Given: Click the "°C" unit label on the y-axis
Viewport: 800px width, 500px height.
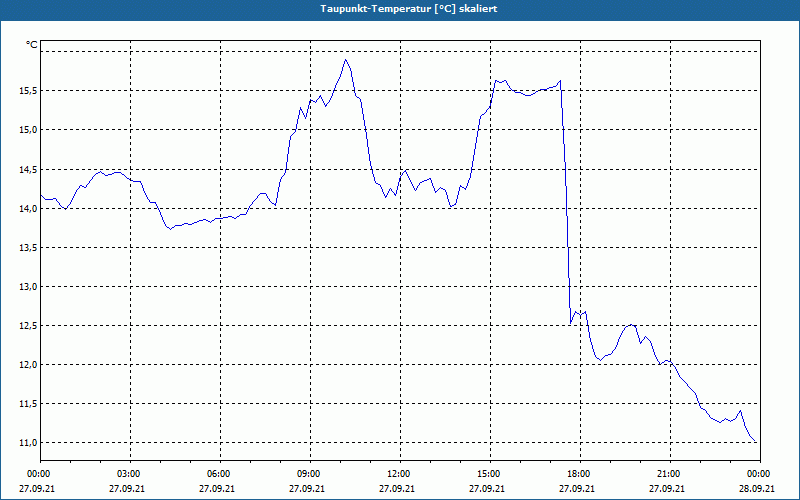Looking at the screenshot, I should pyautogui.click(x=32, y=45).
